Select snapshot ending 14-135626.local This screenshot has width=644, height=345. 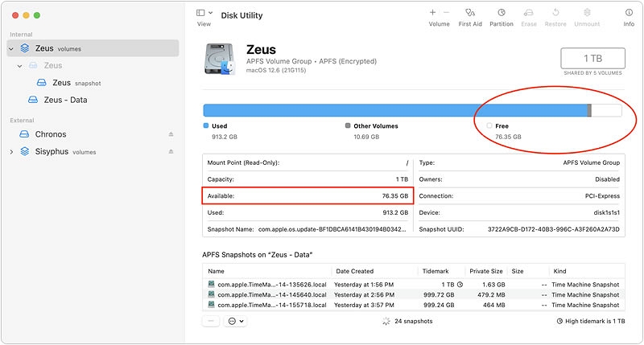click(414, 285)
